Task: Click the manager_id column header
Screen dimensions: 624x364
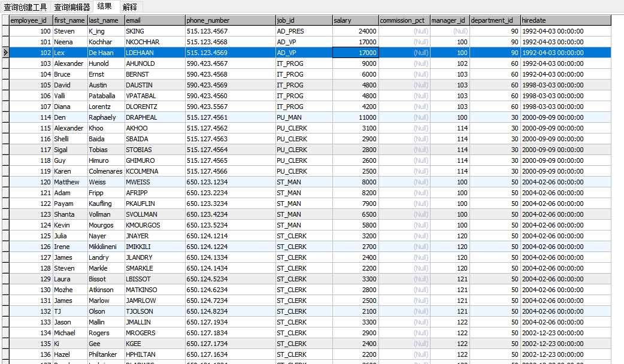Action: 450,20
